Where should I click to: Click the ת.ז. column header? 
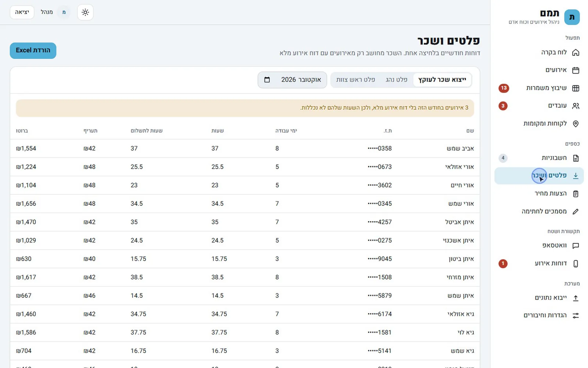coord(388,131)
